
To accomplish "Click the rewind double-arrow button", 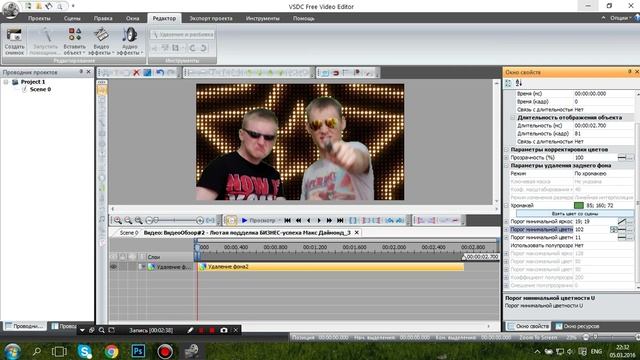I will click(298, 220).
